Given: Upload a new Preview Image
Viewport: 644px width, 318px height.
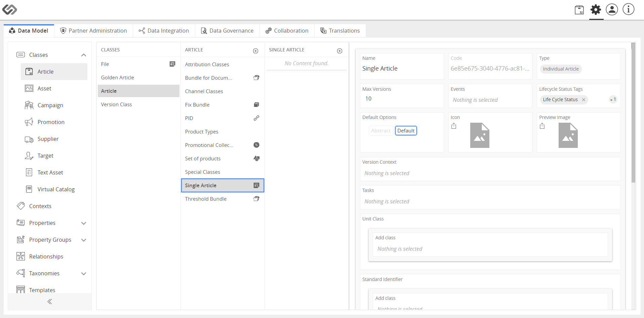Looking at the screenshot, I should [x=542, y=126].
